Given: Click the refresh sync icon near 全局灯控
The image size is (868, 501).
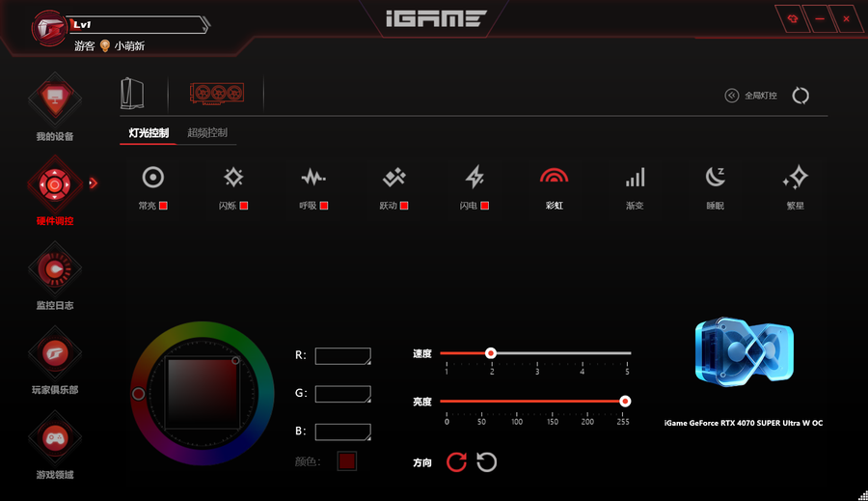Looking at the screenshot, I should [x=800, y=96].
